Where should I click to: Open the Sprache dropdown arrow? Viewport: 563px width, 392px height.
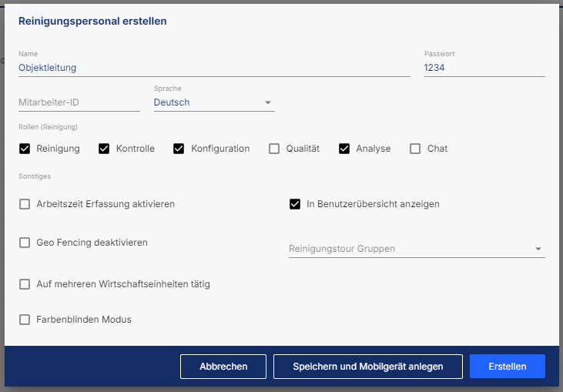pos(268,102)
